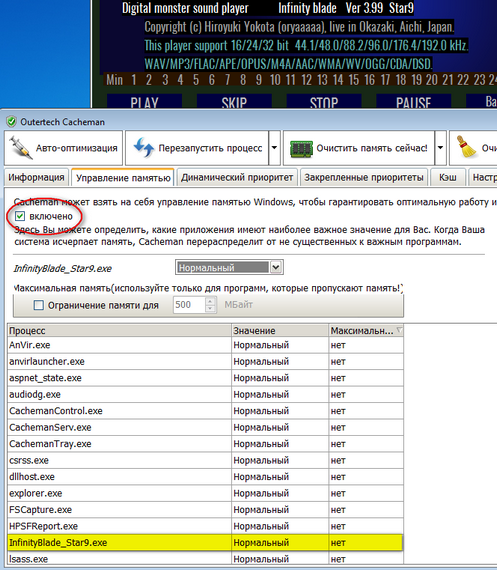Select the anvirlauncher.exe process row
497x570 pixels.
pos(205,361)
